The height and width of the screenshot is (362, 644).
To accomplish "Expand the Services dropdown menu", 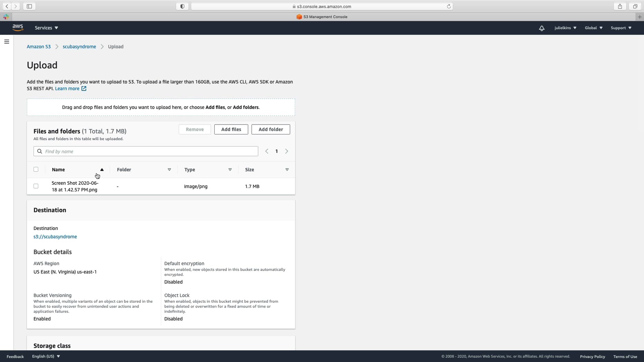I will 46,28.
